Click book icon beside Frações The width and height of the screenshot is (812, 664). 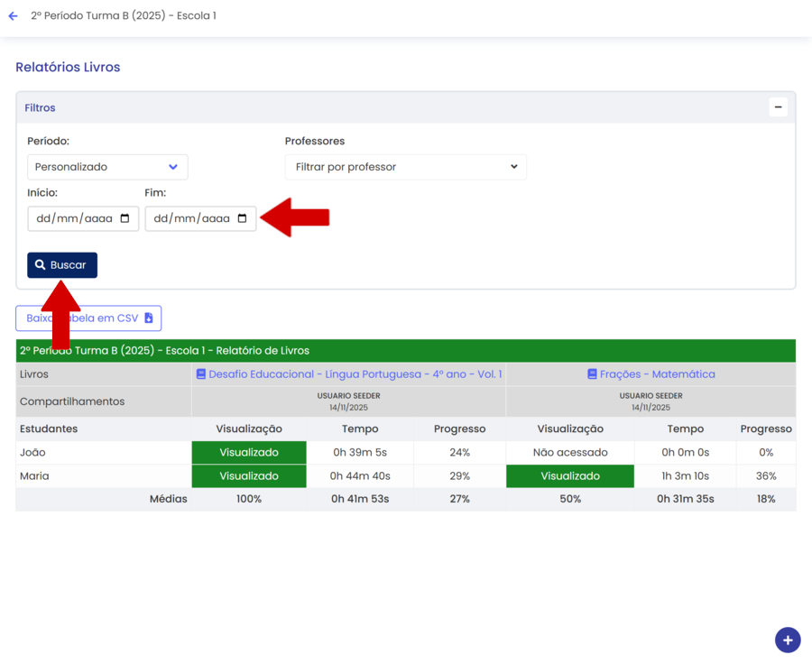592,374
